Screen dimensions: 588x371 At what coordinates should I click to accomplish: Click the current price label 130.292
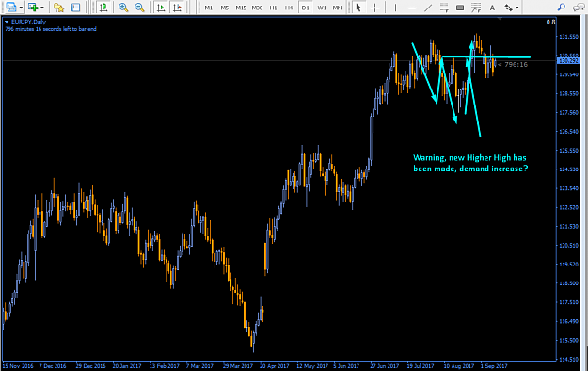(x=568, y=60)
